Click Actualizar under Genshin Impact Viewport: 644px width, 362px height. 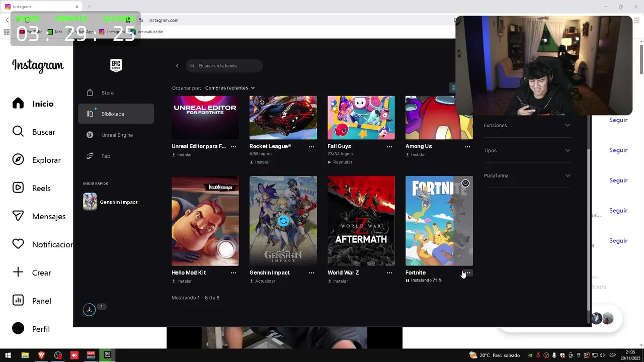tap(262, 281)
